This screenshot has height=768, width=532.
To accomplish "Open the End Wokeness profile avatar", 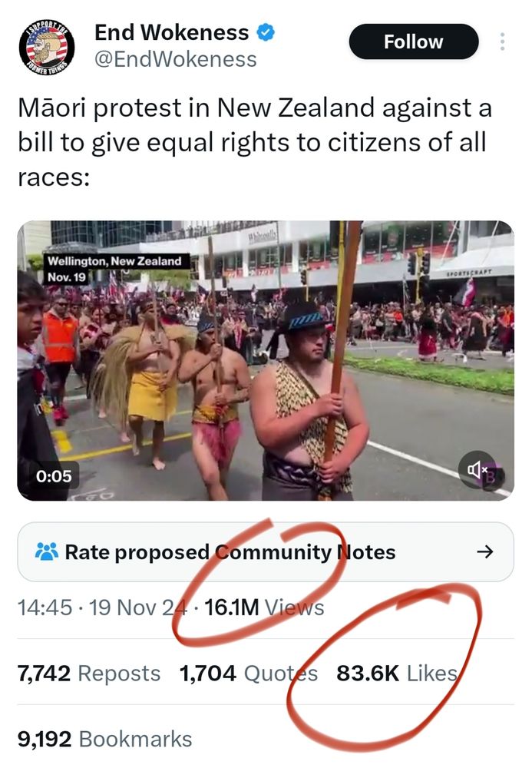I will tap(47, 48).
